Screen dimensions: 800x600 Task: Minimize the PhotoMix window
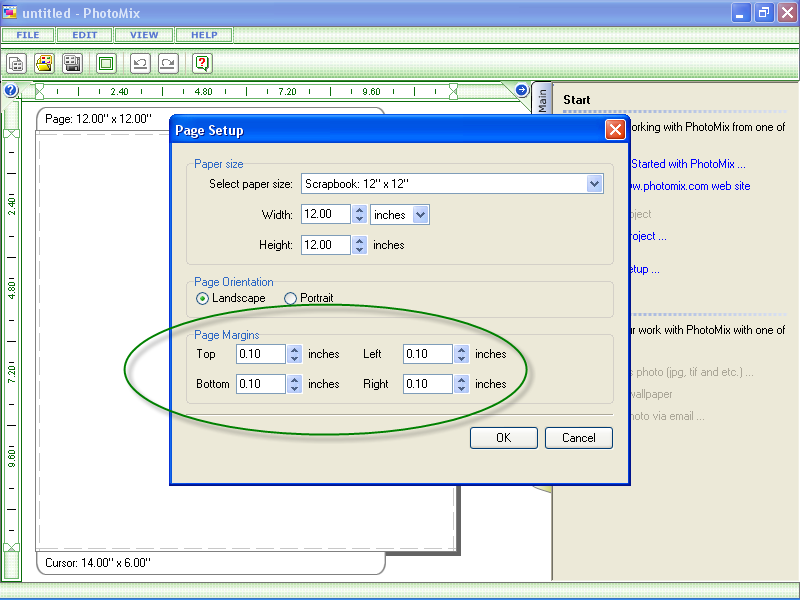[x=740, y=13]
